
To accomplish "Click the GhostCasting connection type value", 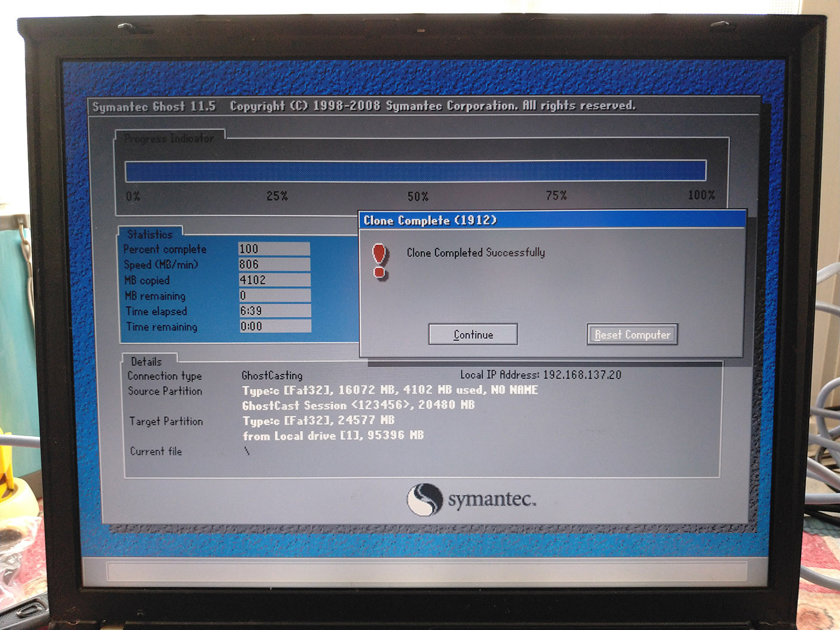I will click(x=272, y=376).
